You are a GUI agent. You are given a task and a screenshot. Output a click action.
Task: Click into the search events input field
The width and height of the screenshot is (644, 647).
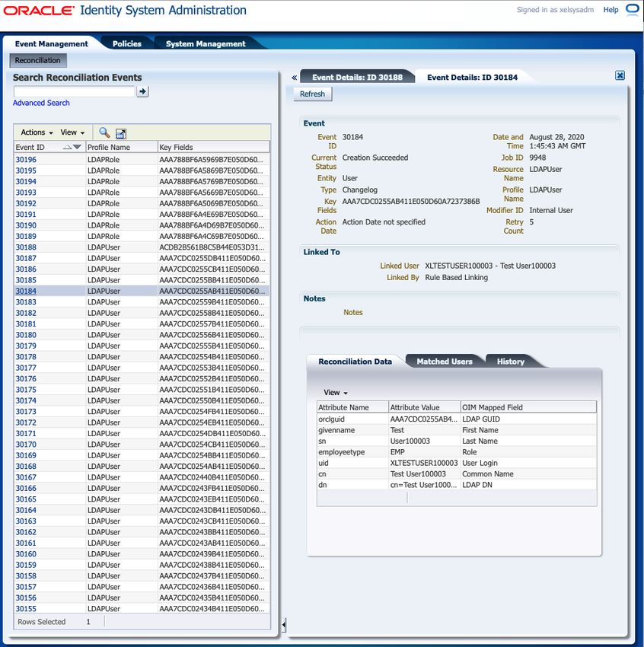pyautogui.click(x=75, y=91)
